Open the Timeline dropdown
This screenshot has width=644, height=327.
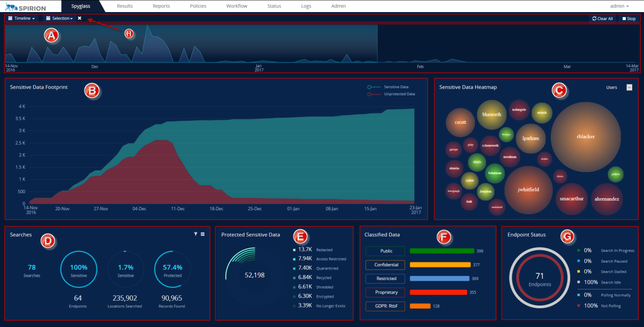pyautogui.click(x=21, y=18)
